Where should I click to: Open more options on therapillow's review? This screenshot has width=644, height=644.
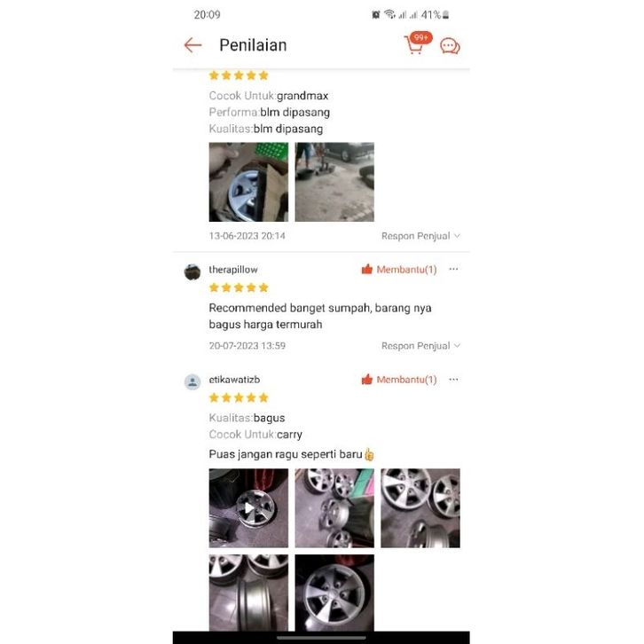coord(453,269)
